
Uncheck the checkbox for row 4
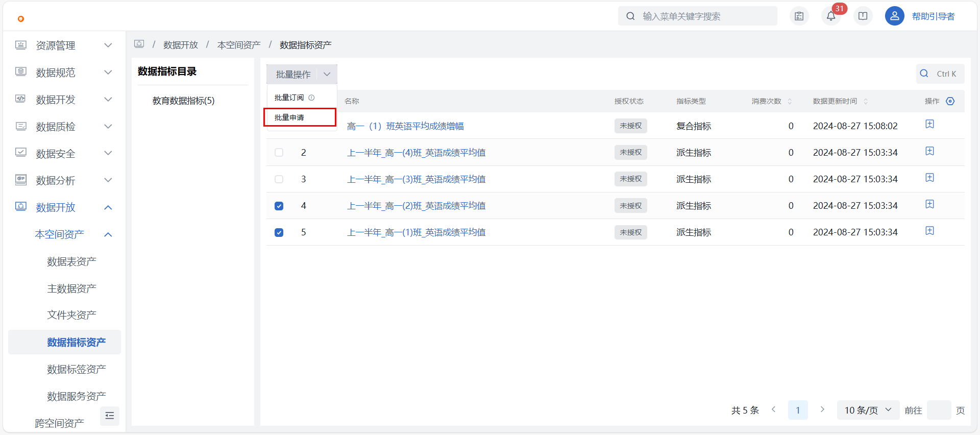click(279, 206)
